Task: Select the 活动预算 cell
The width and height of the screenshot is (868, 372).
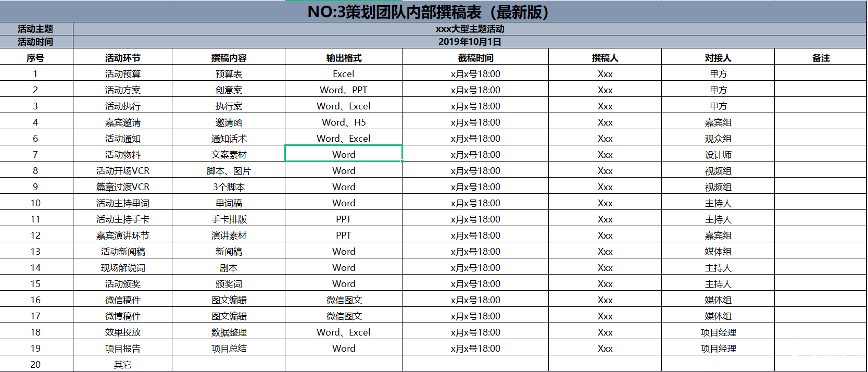Action: (x=123, y=74)
